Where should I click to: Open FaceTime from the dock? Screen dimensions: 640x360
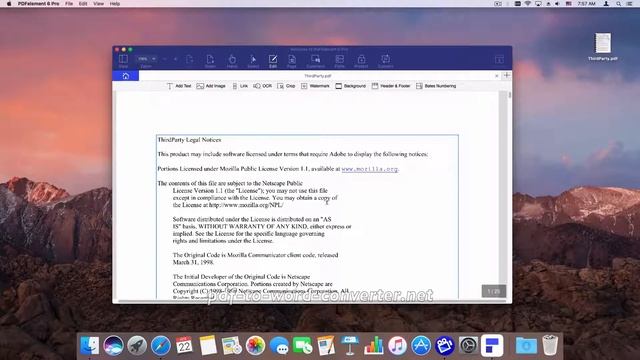click(x=302, y=345)
